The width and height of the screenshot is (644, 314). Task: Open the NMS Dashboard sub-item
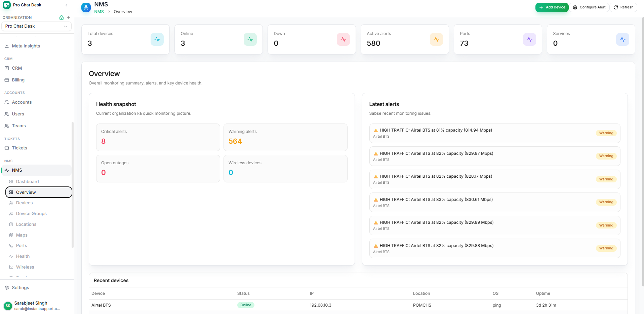27,182
